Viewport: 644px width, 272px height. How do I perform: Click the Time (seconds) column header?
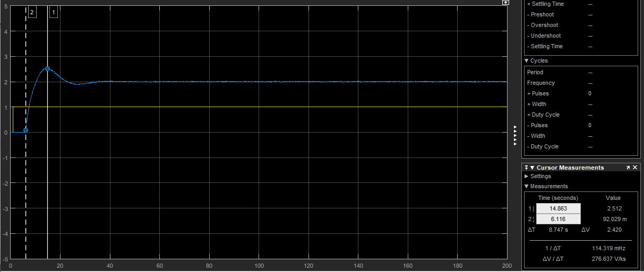point(558,198)
